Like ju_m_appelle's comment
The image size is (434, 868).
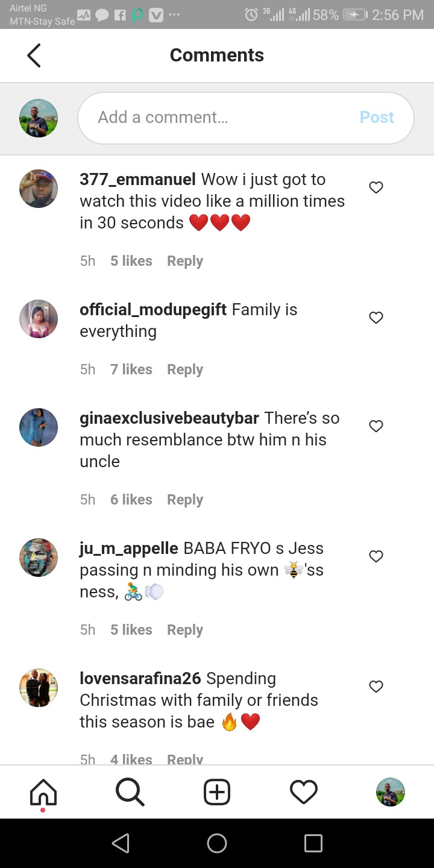tap(376, 556)
